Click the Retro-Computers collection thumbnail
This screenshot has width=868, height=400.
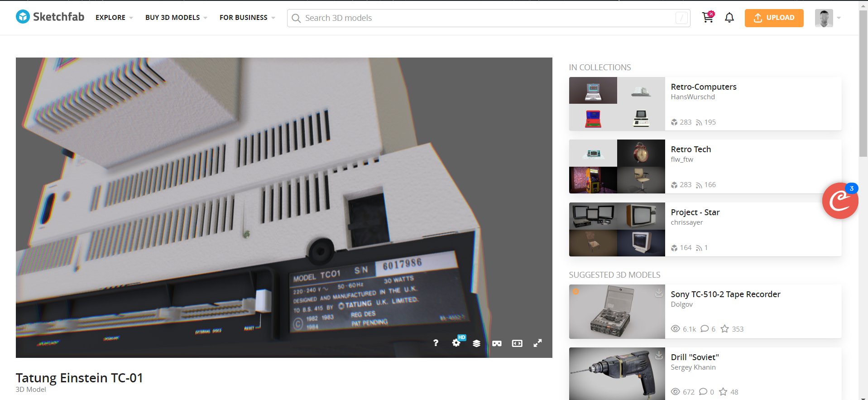(617, 104)
